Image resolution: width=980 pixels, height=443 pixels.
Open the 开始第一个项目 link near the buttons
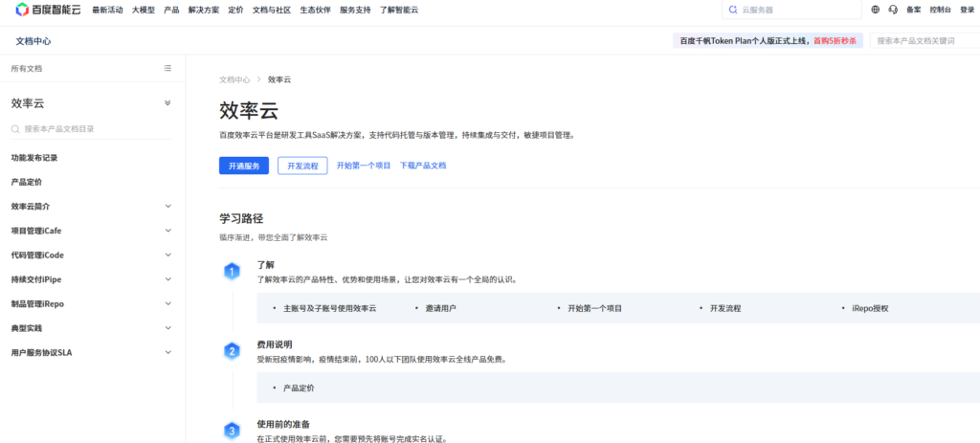(364, 166)
